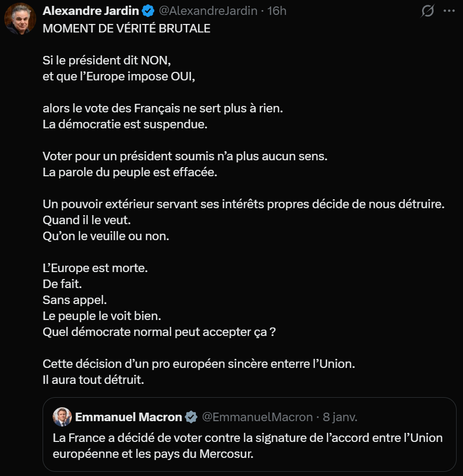Click the 'Un pouvoir extérieur servant ses intérêts' sentence
This screenshot has width=463, height=476.
[x=243, y=204]
